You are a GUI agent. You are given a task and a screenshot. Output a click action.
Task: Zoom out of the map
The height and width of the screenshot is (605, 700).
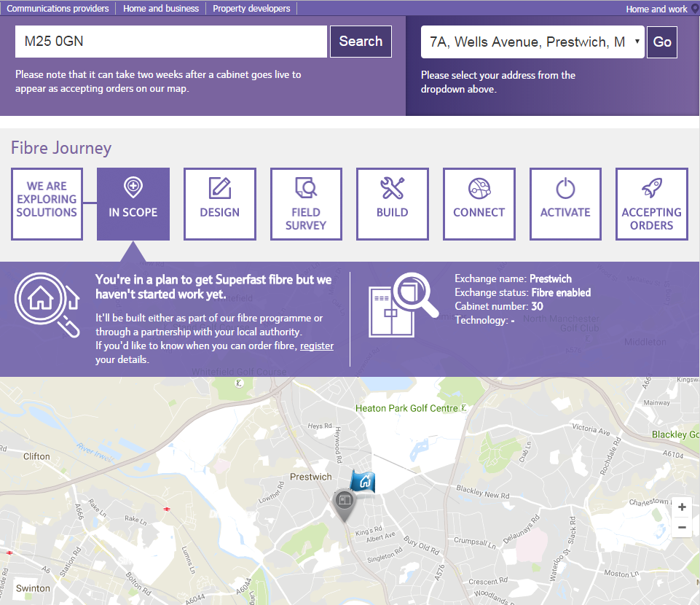tap(682, 527)
